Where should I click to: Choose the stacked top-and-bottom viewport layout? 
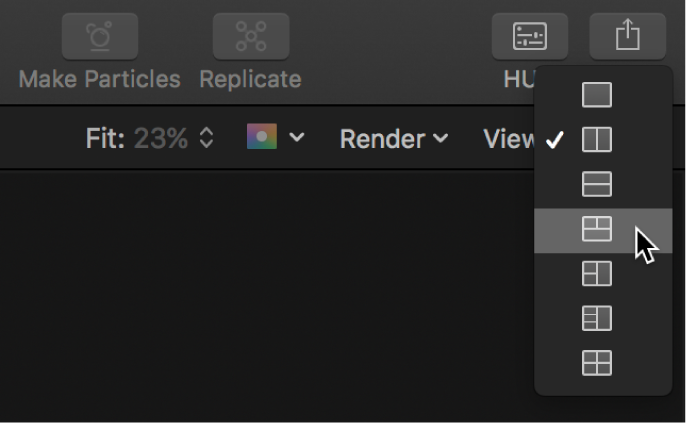(x=597, y=185)
